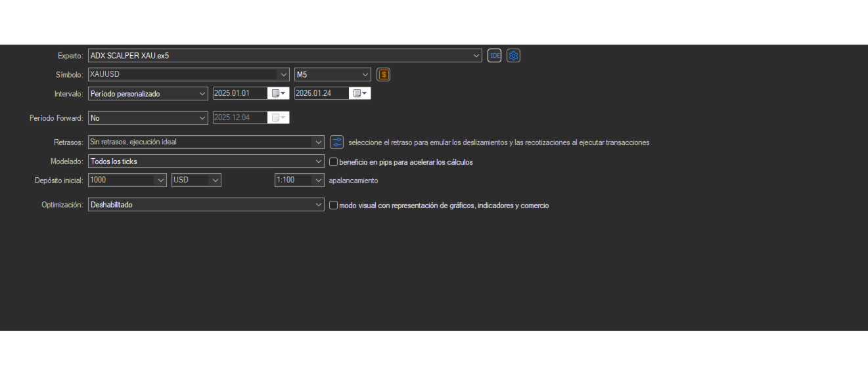This screenshot has height=380, width=868.
Task: Open the 1:100 leverage dropdown
Action: 319,180
